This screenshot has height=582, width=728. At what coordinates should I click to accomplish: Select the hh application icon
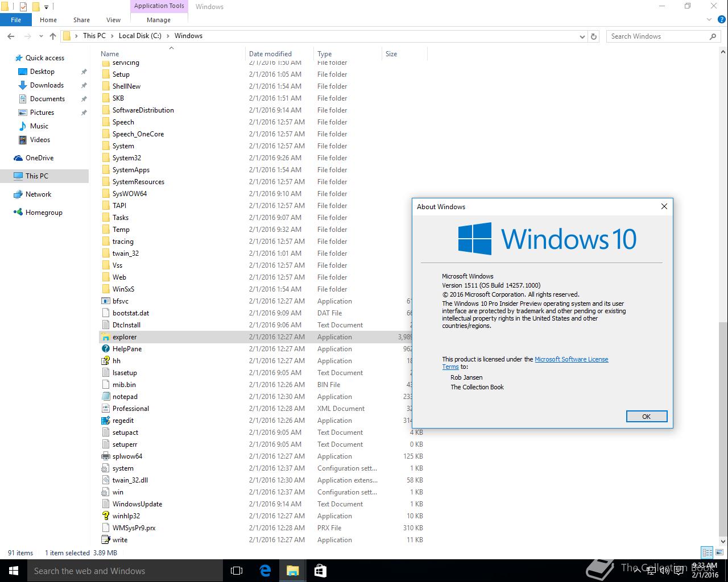pyautogui.click(x=105, y=361)
